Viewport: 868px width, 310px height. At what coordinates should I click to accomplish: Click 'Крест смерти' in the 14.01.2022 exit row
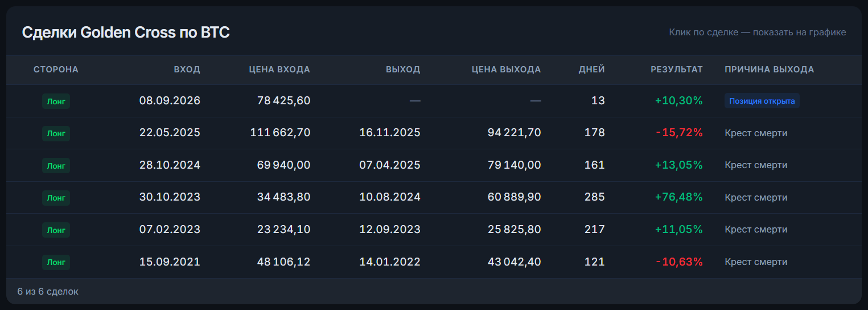pos(756,262)
